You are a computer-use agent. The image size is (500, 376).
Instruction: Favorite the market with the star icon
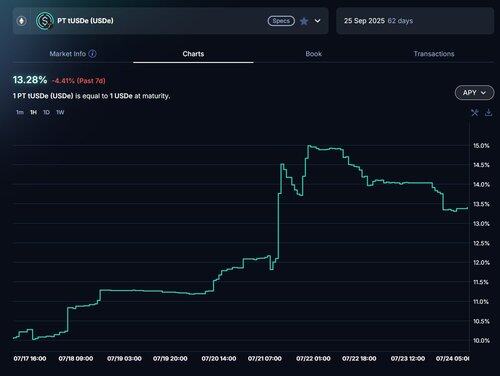(304, 21)
